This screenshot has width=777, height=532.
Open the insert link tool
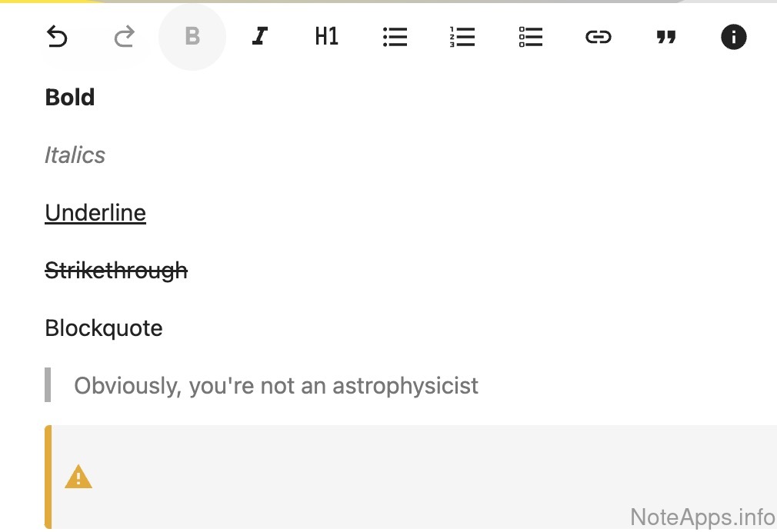point(599,37)
